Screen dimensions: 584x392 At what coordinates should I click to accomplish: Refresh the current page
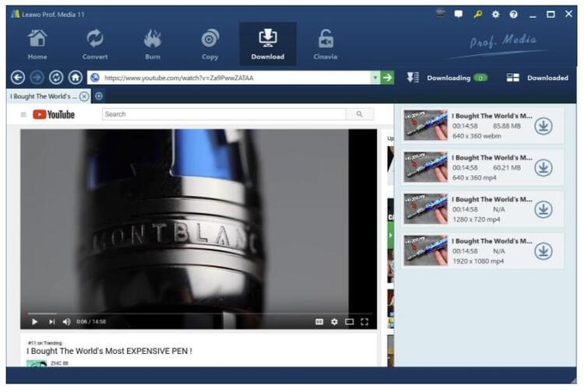(56, 78)
